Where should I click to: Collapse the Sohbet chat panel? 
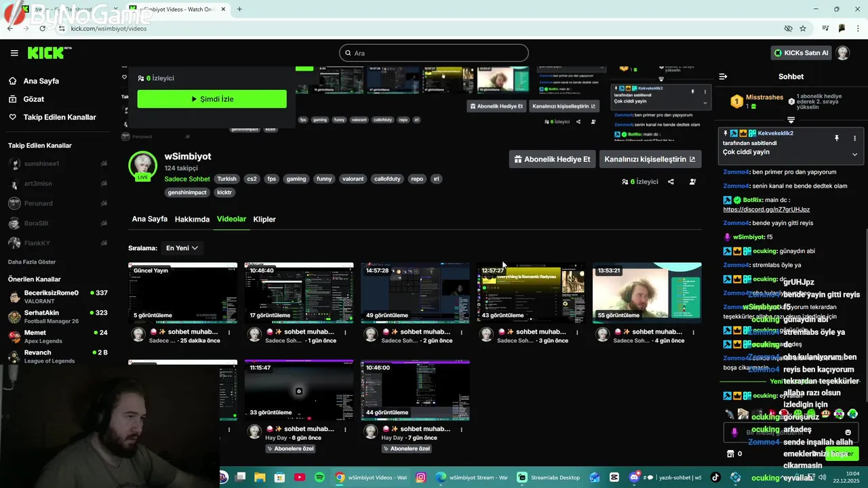pos(723,77)
